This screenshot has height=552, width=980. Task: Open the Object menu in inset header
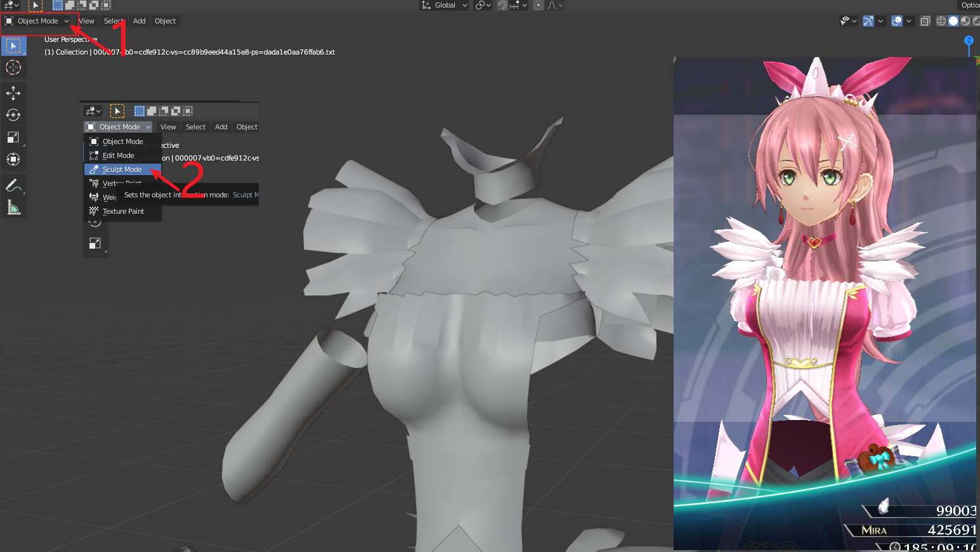(247, 127)
